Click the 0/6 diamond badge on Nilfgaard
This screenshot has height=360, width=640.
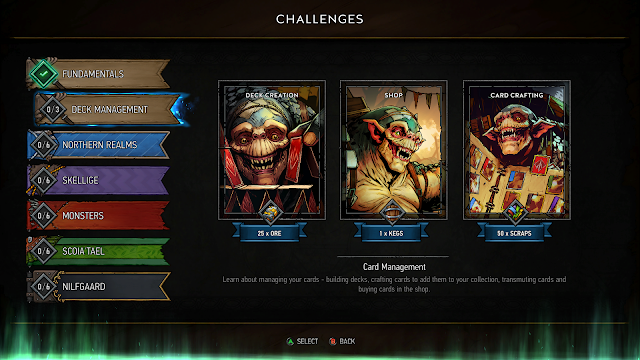click(44, 287)
